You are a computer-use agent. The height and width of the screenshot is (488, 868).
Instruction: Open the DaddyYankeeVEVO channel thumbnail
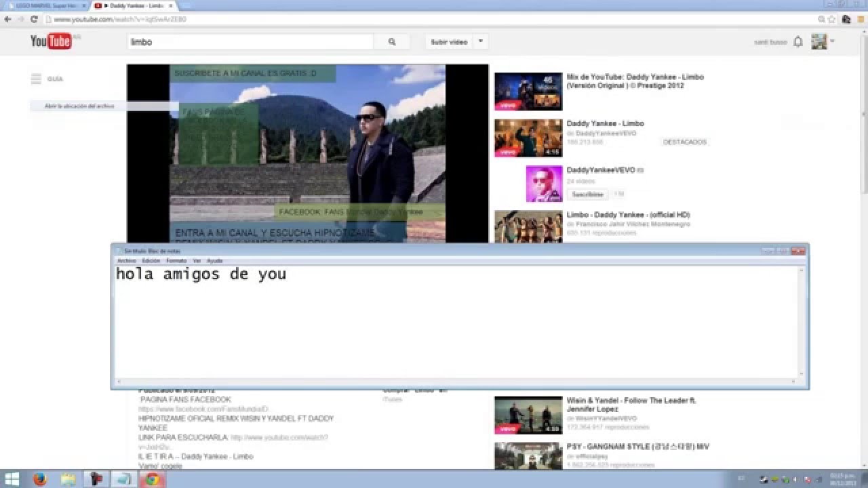[544, 184]
